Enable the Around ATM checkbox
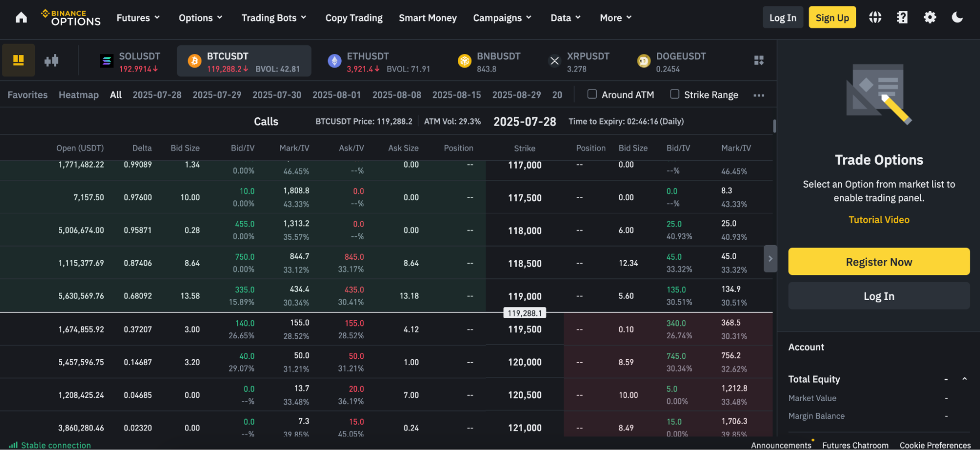980x450 pixels. pyautogui.click(x=592, y=94)
